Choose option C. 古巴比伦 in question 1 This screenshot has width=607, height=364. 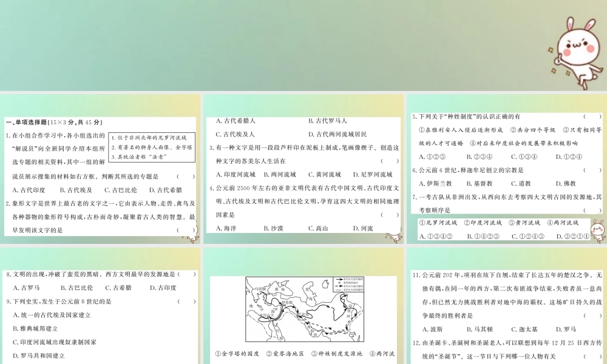pyautogui.click(x=121, y=190)
